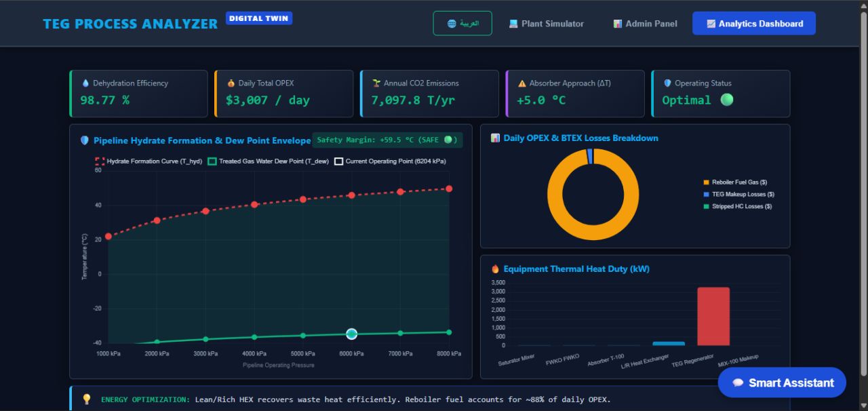Click the water drop icon beside Dehydration Efficiency
The image size is (868, 411).
coord(85,83)
